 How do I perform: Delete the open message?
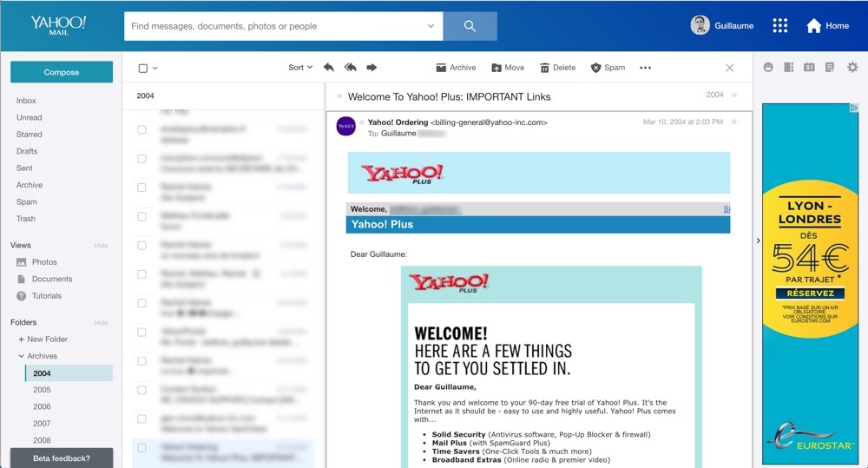click(558, 68)
